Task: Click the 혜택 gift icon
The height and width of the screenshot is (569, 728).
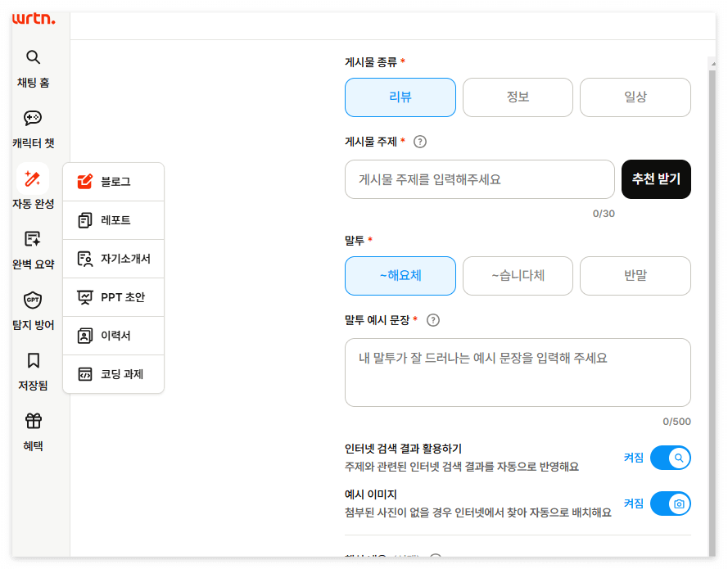Action: click(33, 430)
